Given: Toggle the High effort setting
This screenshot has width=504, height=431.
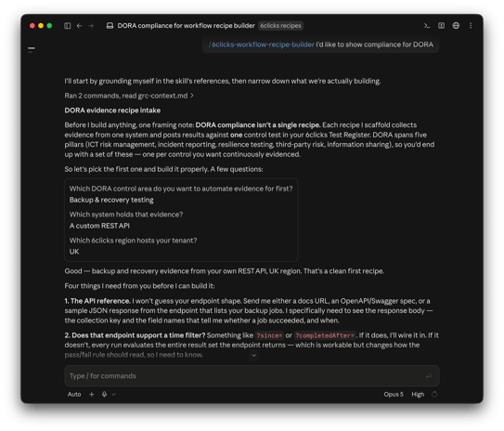Looking at the screenshot, I should point(418,394).
